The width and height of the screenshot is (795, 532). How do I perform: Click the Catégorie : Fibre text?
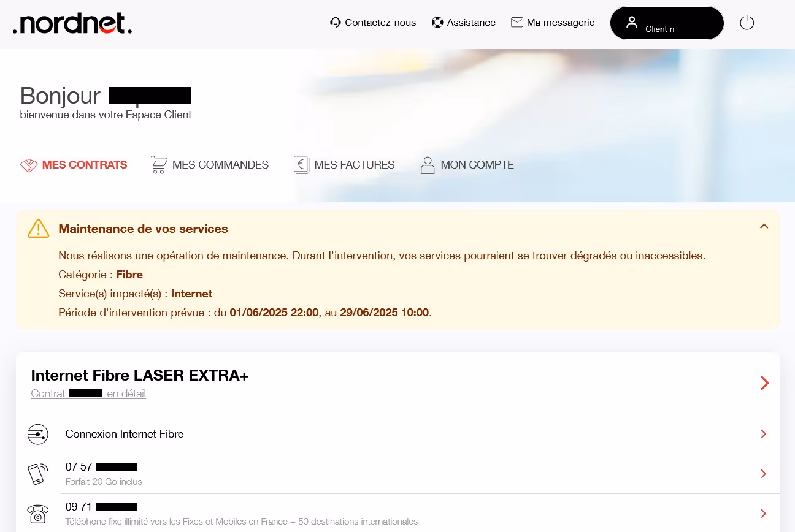click(x=101, y=275)
